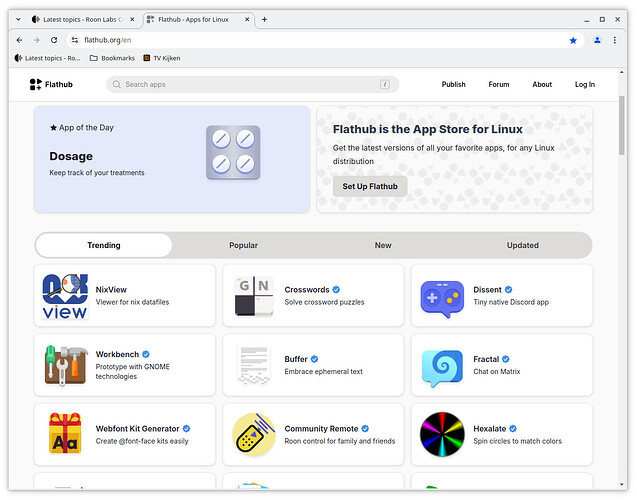637x500 pixels.
Task: Click the Community Remote title
Action: [321, 429]
